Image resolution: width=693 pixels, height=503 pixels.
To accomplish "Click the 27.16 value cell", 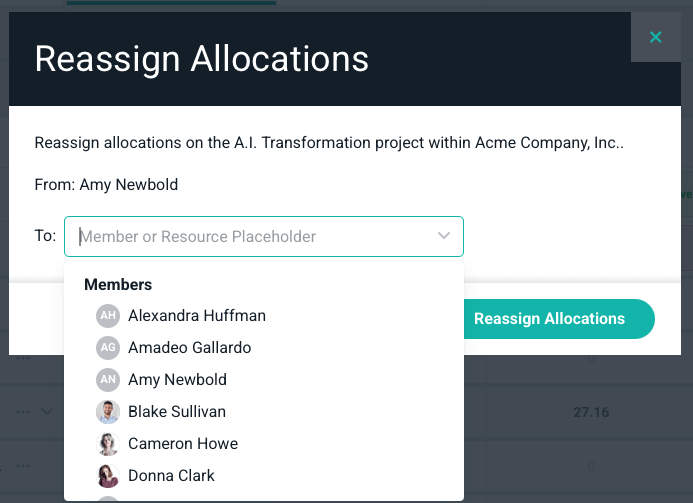I will [x=590, y=412].
